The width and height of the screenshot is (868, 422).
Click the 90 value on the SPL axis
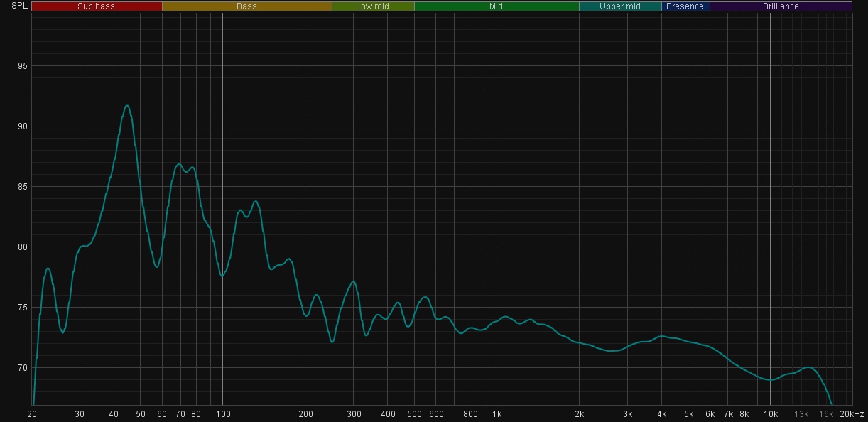(x=23, y=126)
